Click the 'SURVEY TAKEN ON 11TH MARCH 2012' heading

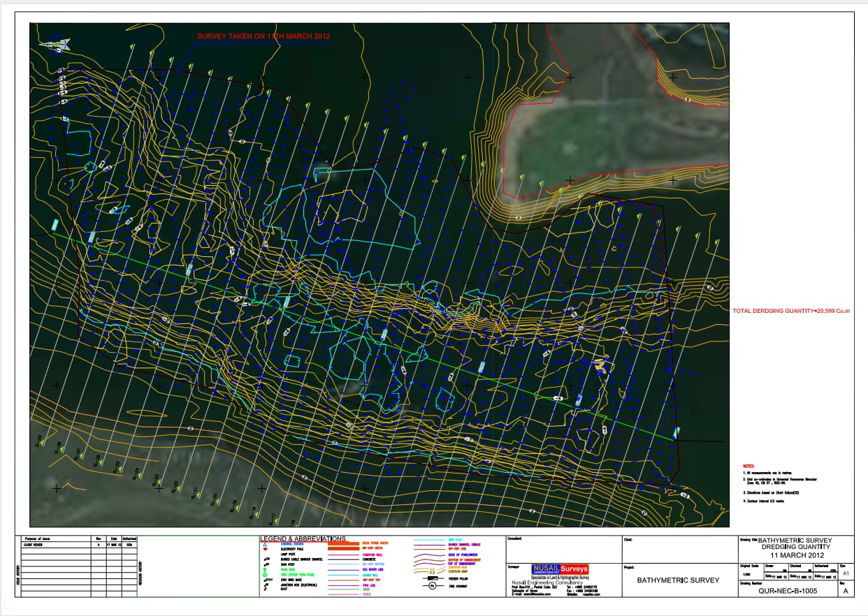(263, 36)
